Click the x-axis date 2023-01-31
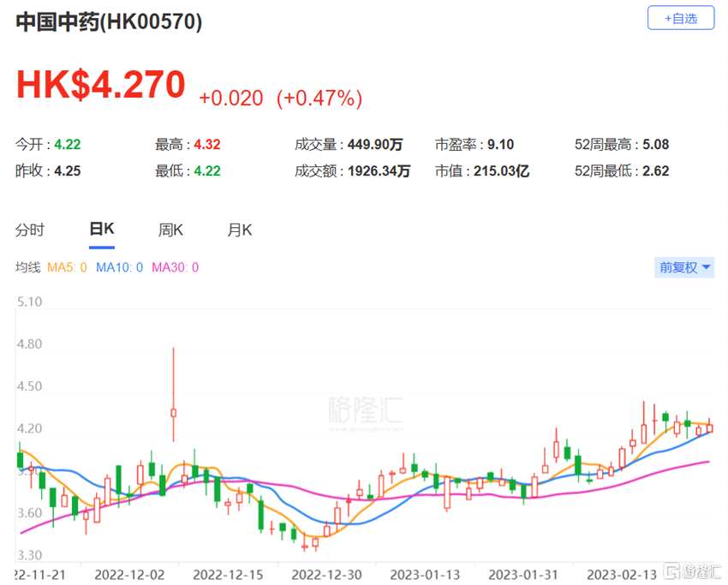The height and width of the screenshot is (585, 728). tap(523, 575)
